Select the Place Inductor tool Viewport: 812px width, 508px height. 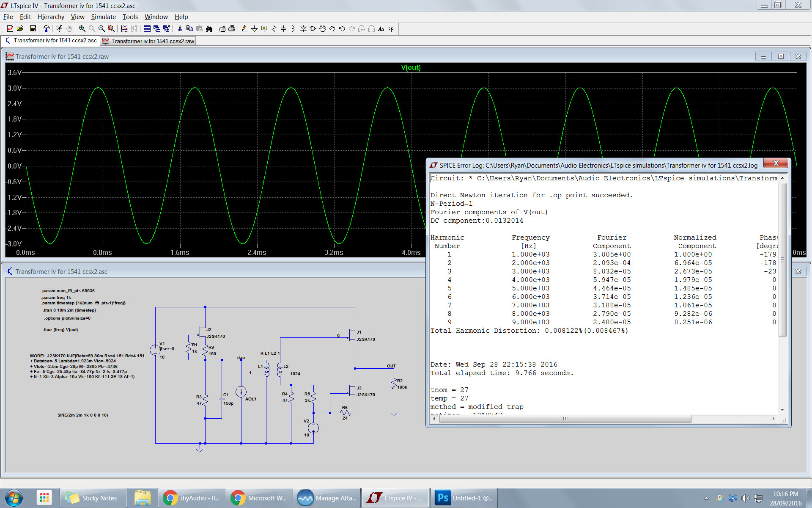[293, 29]
